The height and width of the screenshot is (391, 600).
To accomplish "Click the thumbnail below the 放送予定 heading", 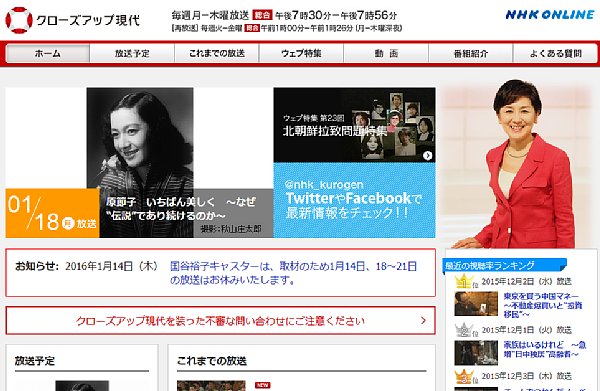I will (x=82, y=386).
